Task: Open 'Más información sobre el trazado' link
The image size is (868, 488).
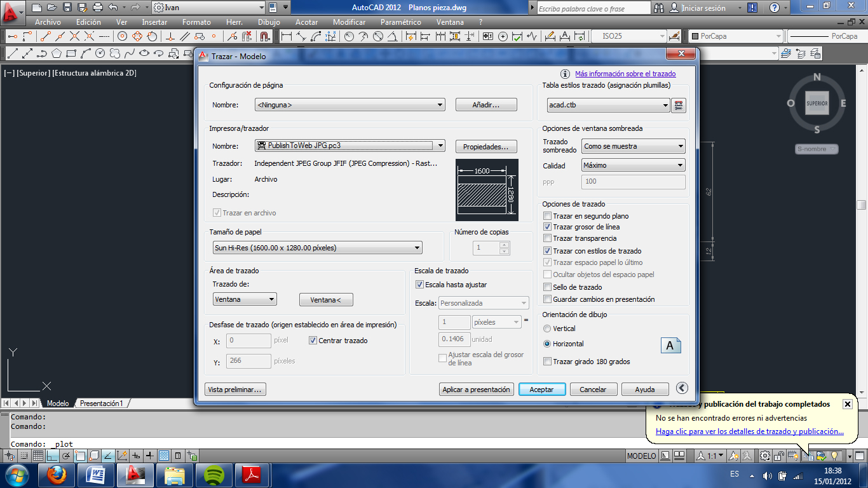Action: point(625,74)
